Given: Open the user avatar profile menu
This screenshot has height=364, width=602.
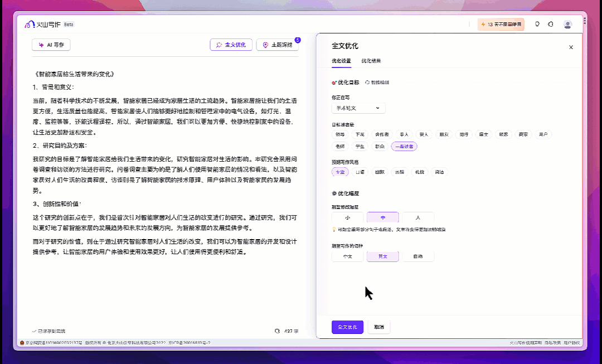Looking at the screenshot, I should point(567,25).
